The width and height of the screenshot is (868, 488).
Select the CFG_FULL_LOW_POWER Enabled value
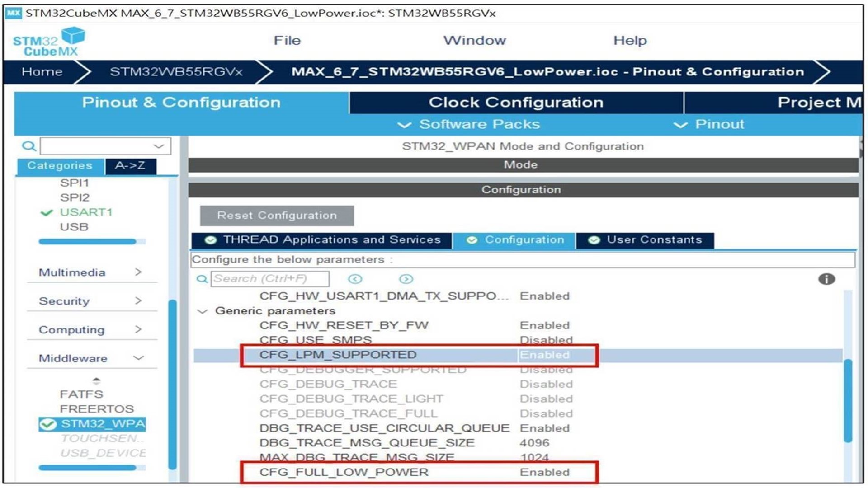click(544, 472)
